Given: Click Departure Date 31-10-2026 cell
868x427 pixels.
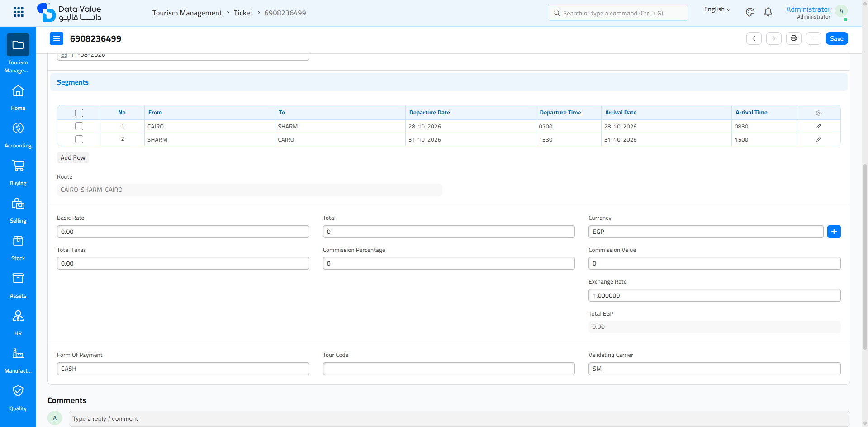Looking at the screenshot, I should [471, 139].
